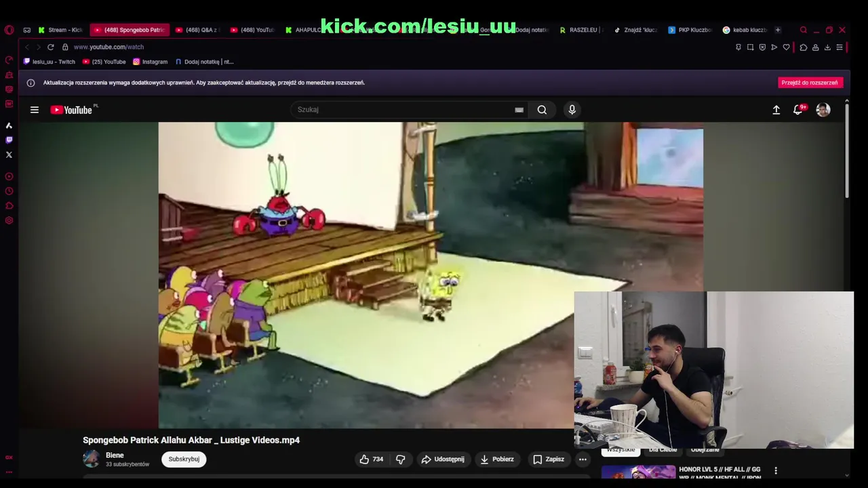Share video with Udostępnij button
The height and width of the screenshot is (488, 868).
tap(443, 459)
